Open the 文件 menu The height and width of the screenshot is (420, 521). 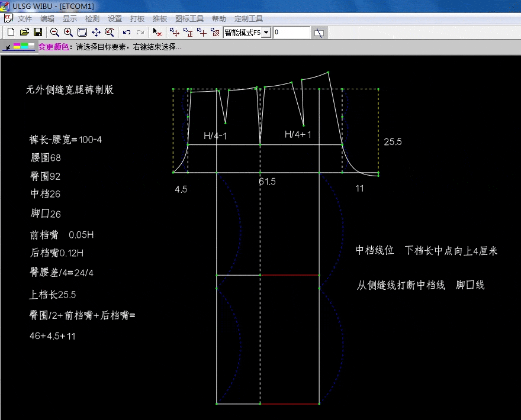coord(25,19)
